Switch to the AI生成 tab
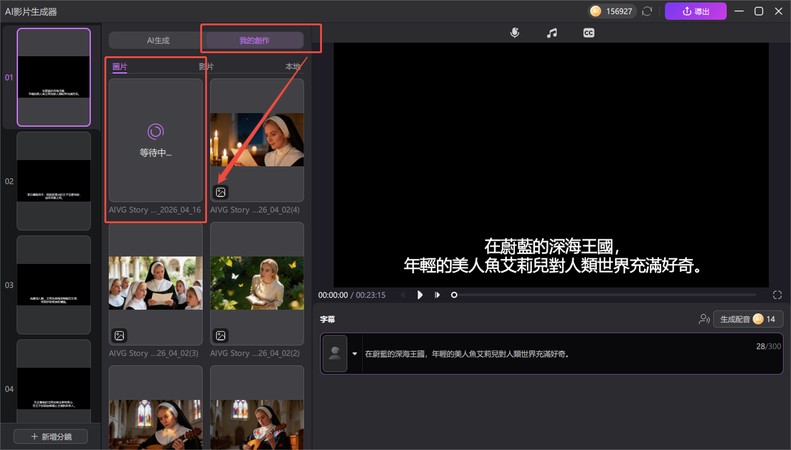This screenshot has height=450, width=791. [x=158, y=40]
